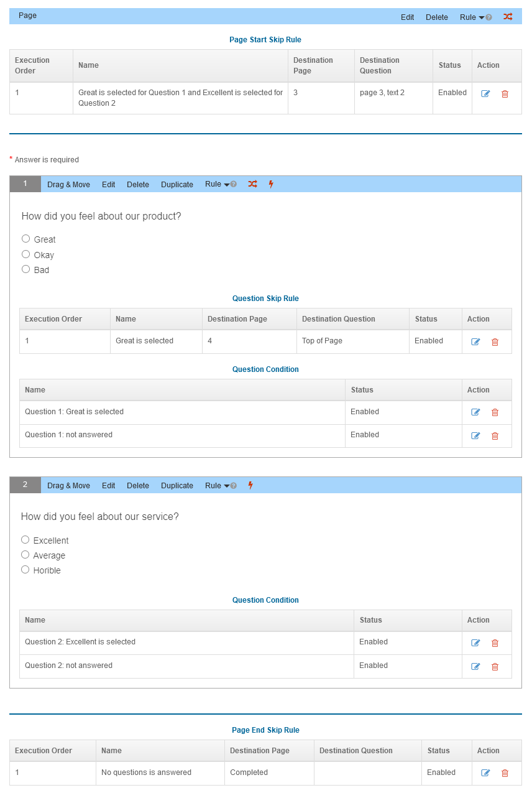Click Drag & Move on Question 2

68,486
